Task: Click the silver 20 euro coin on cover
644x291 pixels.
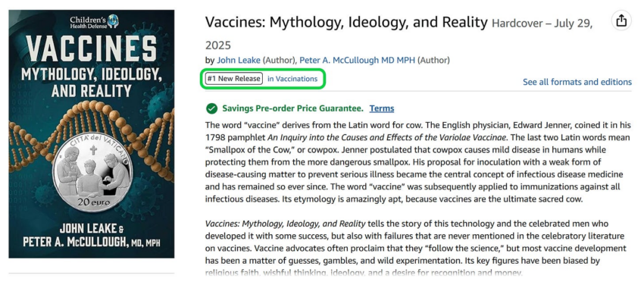Action: tap(92, 175)
